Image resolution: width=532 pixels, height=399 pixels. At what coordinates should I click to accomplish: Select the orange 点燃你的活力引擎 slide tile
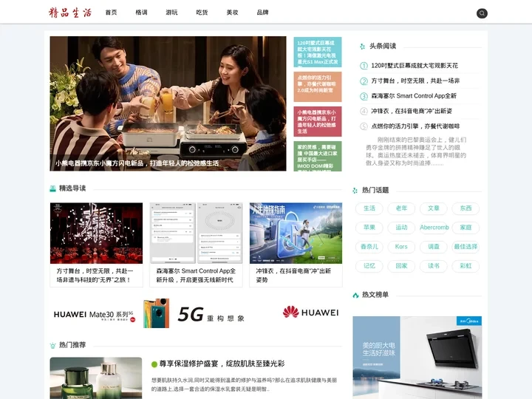coord(318,86)
